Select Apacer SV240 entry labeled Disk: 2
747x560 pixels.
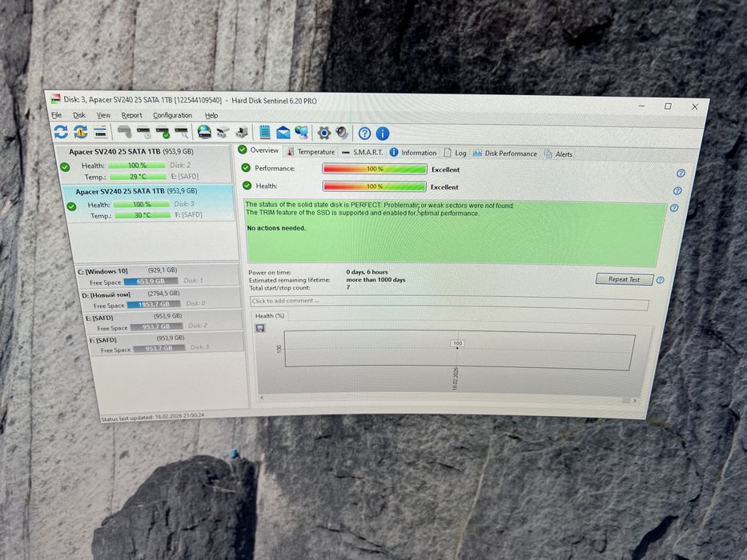coord(144,164)
